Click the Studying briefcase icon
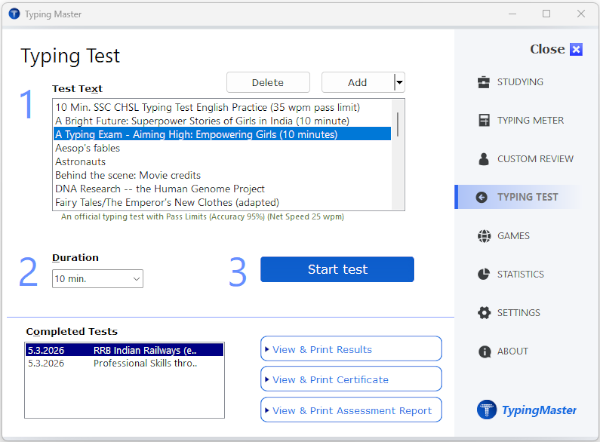The width and height of the screenshot is (600, 442). pyautogui.click(x=484, y=82)
